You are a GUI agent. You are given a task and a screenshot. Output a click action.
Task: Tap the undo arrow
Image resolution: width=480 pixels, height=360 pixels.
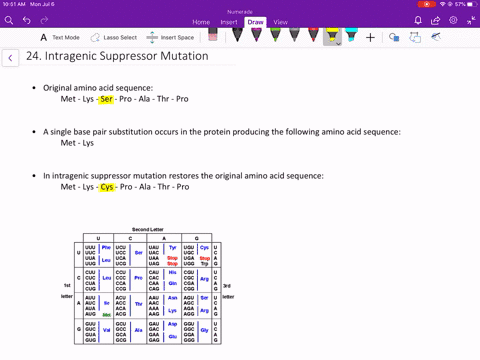pyautogui.click(x=27, y=21)
